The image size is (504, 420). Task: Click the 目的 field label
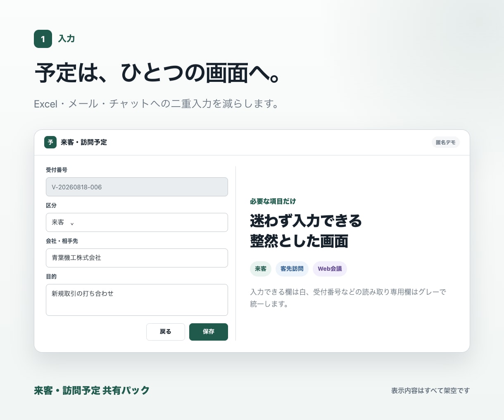click(x=51, y=277)
